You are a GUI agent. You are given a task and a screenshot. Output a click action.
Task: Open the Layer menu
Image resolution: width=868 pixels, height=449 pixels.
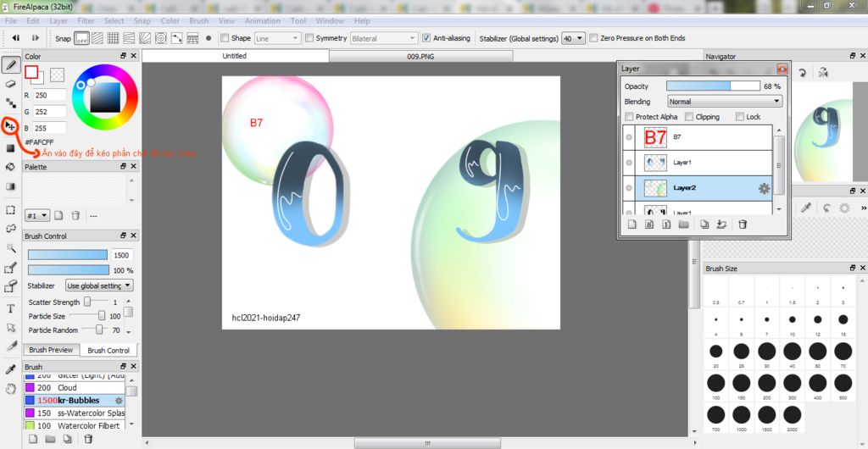point(58,21)
